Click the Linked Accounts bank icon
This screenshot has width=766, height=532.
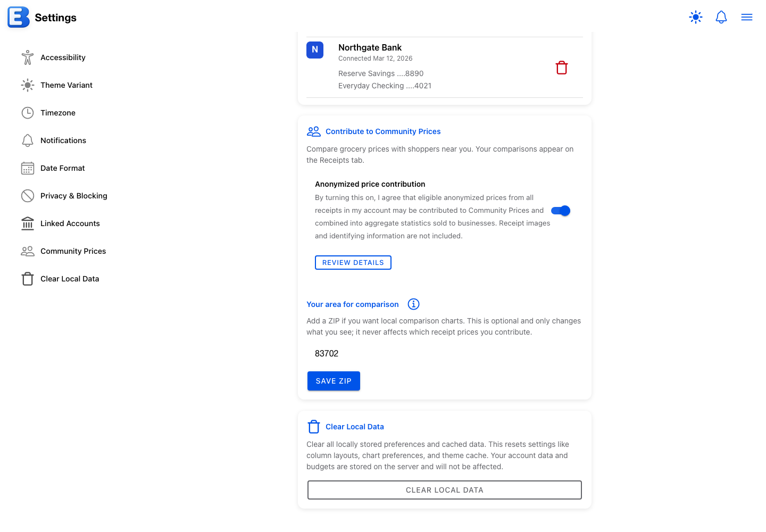pos(28,223)
